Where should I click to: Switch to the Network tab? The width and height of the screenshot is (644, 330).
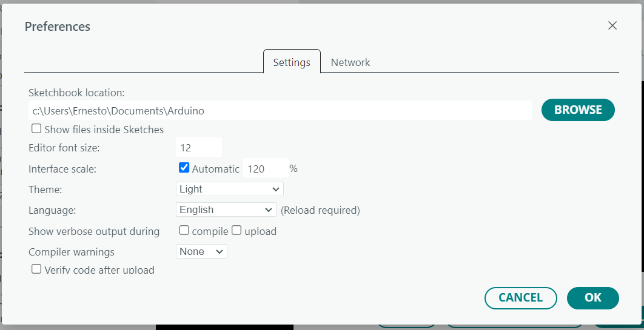click(351, 62)
